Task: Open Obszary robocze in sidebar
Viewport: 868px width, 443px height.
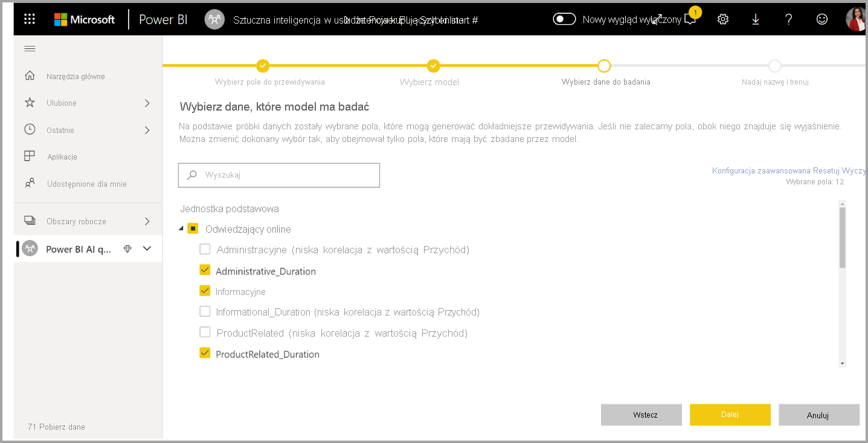Action: (x=76, y=221)
